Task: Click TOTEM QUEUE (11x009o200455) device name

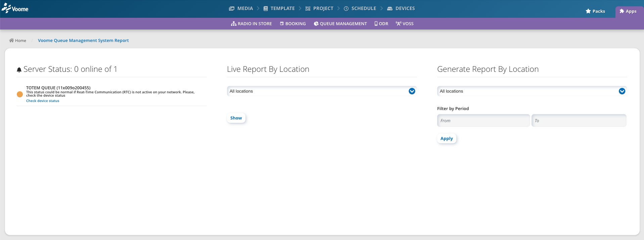Action: click(58, 88)
